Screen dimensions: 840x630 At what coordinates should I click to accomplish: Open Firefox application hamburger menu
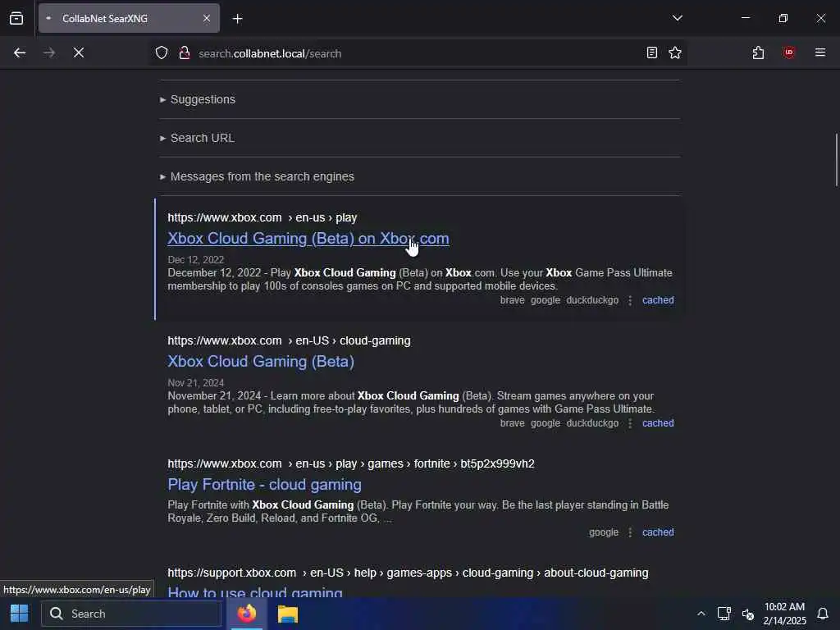tap(819, 52)
